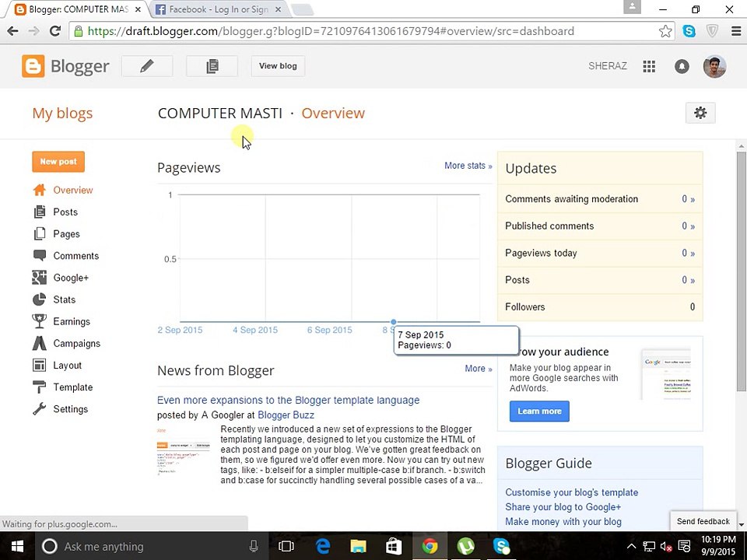Open the Google apps grid icon

coord(649,66)
